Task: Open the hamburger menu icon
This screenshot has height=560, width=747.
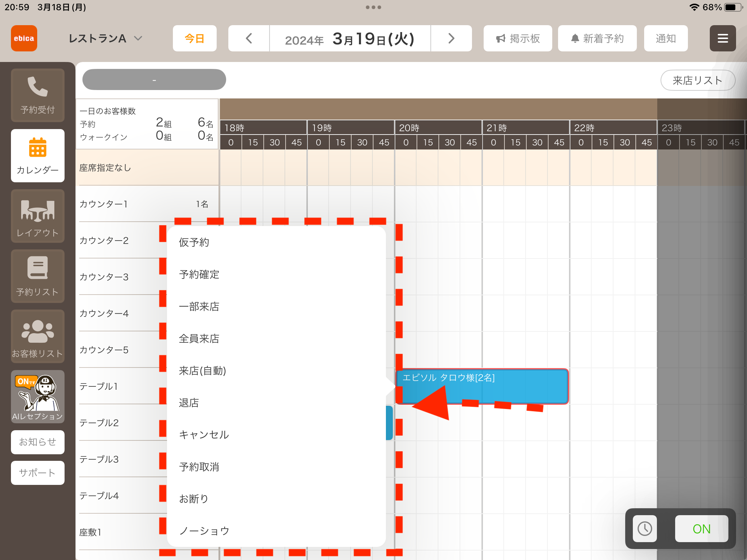Action: 723,38
